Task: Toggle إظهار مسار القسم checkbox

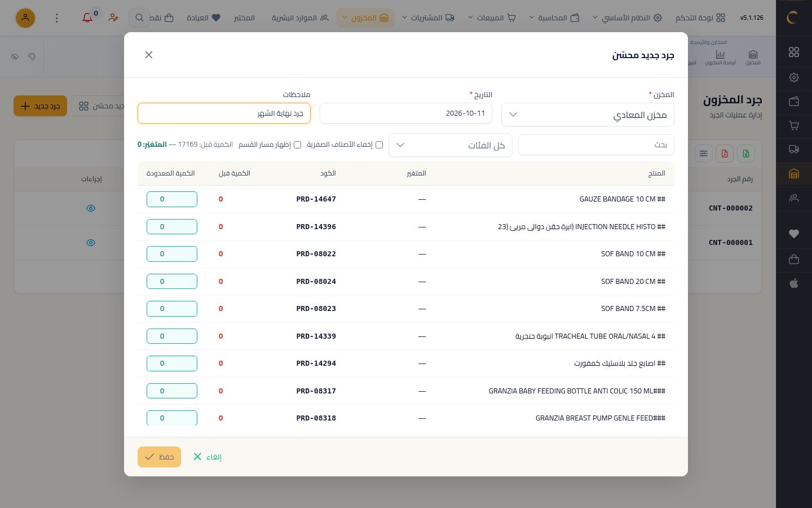Action: click(x=298, y=145)
